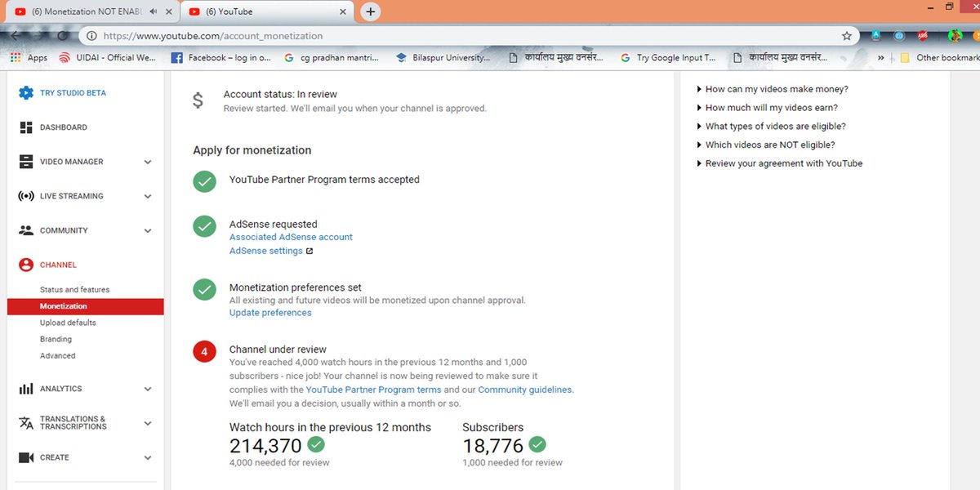Click the dollar sign account status icon
This screenshot has height=490, width=980.
pyautogui.click(x=198, y=100)
